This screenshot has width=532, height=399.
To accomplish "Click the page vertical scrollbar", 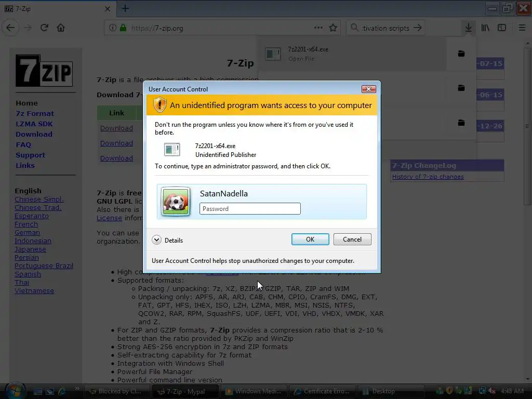I will [x=527, y=126].
